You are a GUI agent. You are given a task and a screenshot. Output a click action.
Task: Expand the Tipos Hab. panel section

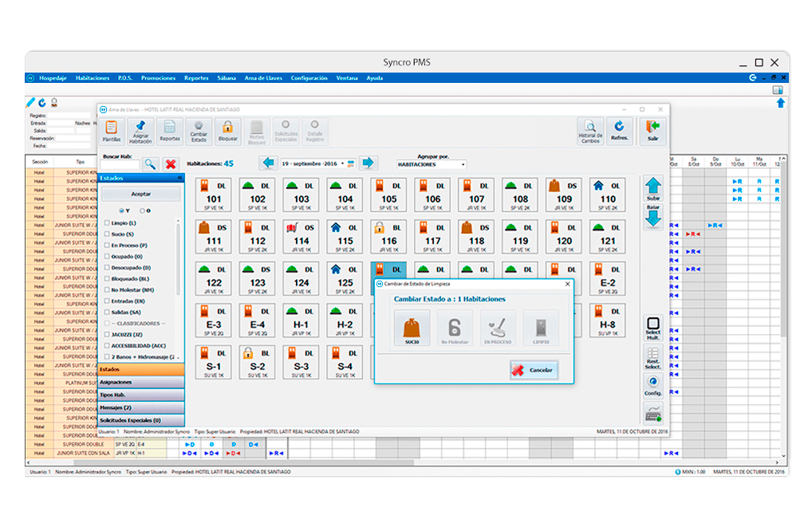[141, 395]
